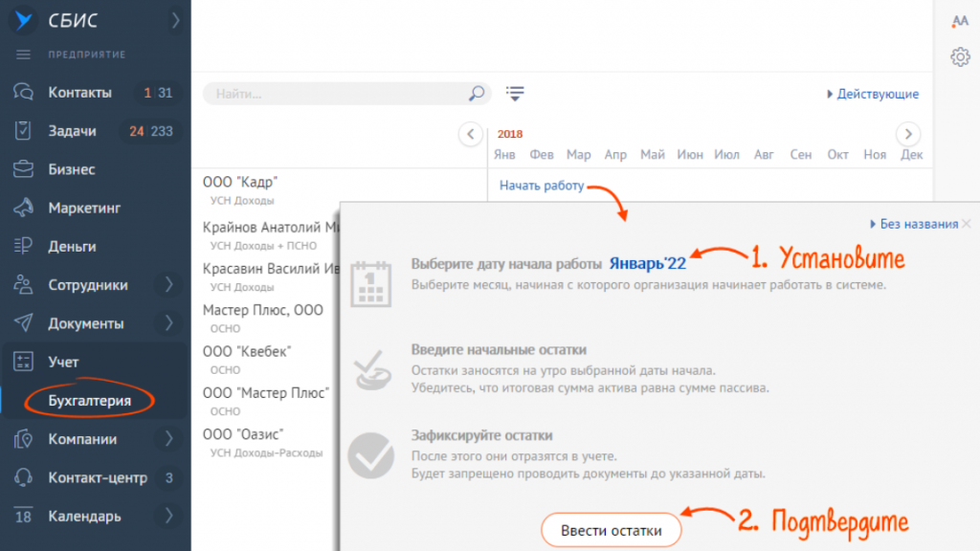This screenshot has width=980, height=551.
Task: Click the Деньги ruble icon
Action: click(x=23, y=246)
